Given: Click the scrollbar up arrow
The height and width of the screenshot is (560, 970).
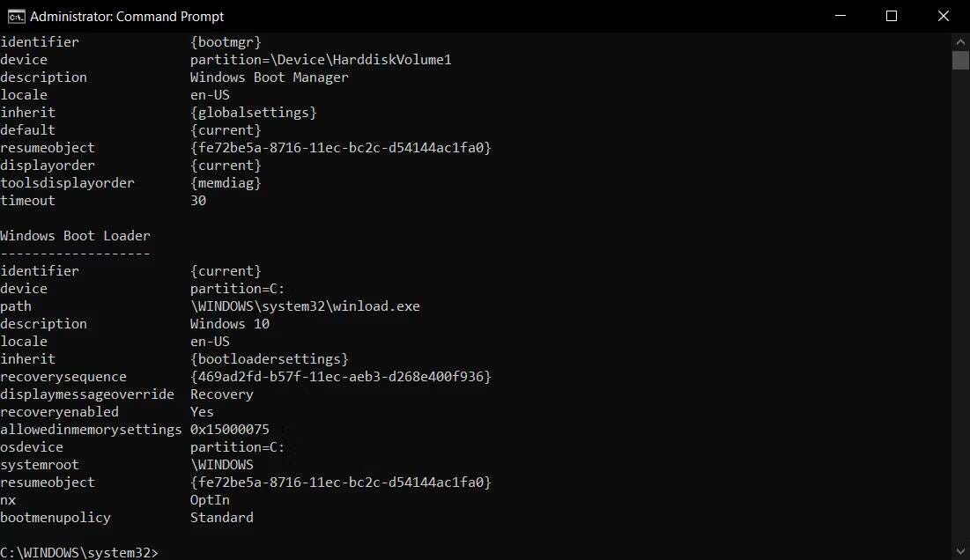Looking at the screenshot, I should [959, 41].
